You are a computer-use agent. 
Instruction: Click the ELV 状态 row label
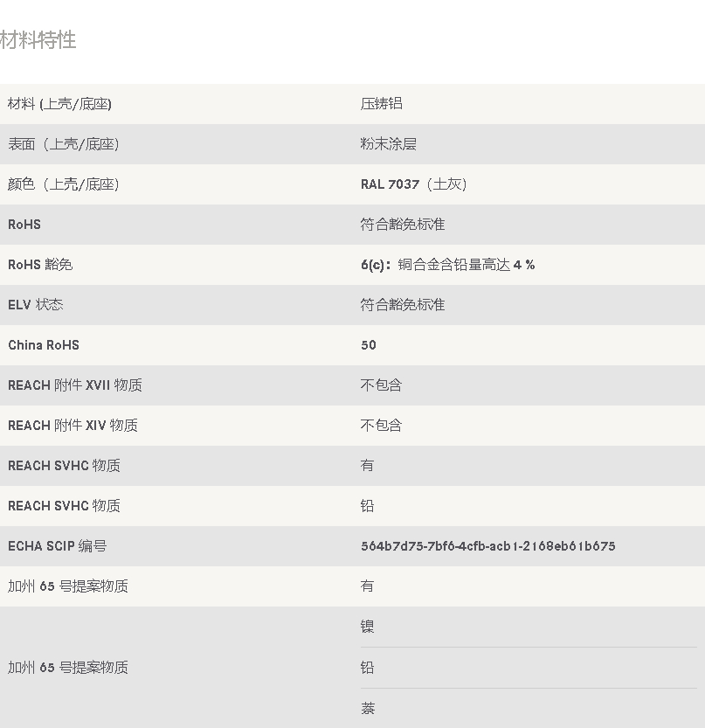coord(36,305)
